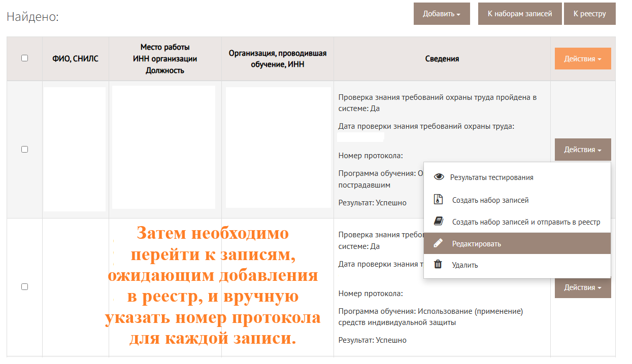The width and height of the screenshot is (632, 364).
Task: Click first row Проверка знания требований охраны труда text
Action: pyautogui.click(x=438, y=102)
